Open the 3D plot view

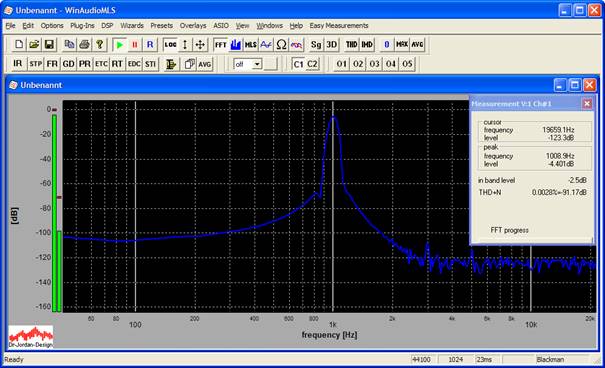tap(331, 45)
